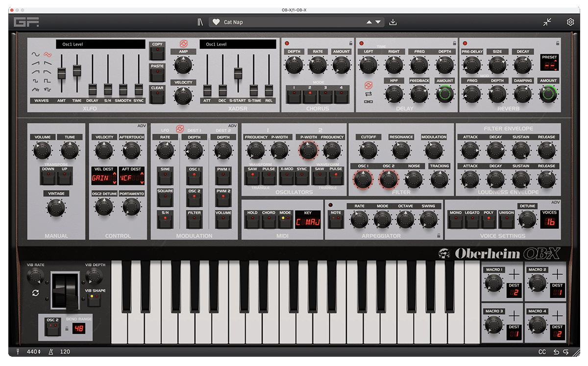Click the Delay ping-pong arrows icon
This screenshot has height=366, width=588.
(x=368, y=94)
